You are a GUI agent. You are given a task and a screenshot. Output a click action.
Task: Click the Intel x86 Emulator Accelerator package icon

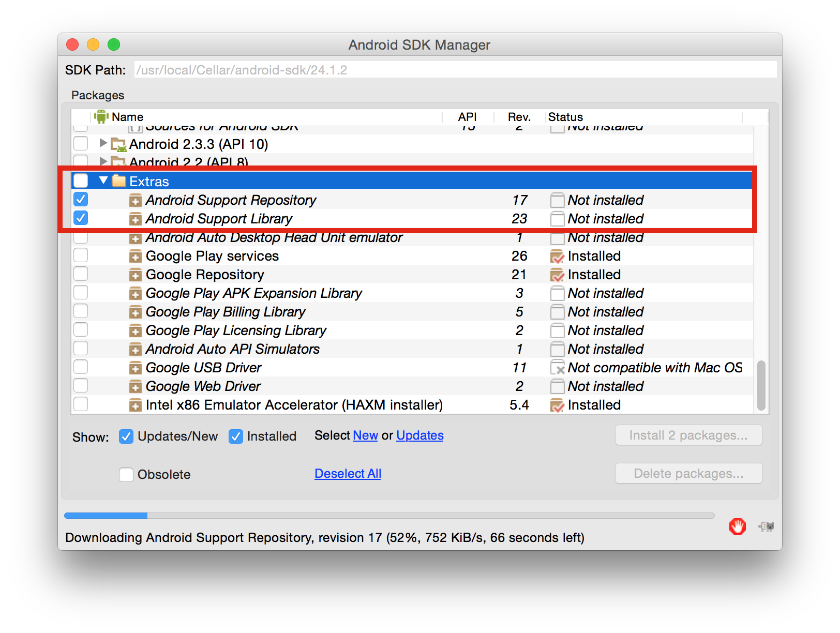click(135, 405)
